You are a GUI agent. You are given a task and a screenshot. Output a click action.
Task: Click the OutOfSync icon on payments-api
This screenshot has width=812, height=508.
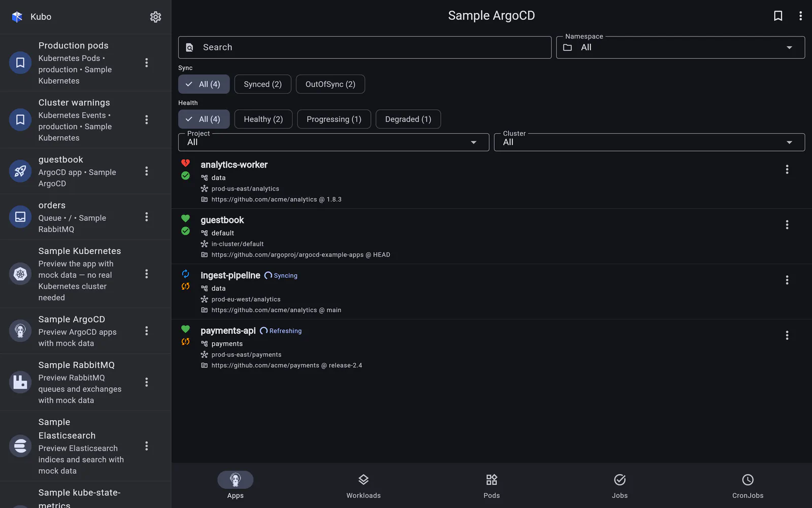click(186, 342)
